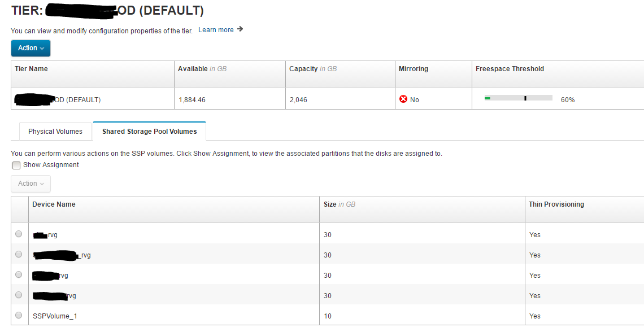Click the Tier Name column header

(x=31, y=69)
